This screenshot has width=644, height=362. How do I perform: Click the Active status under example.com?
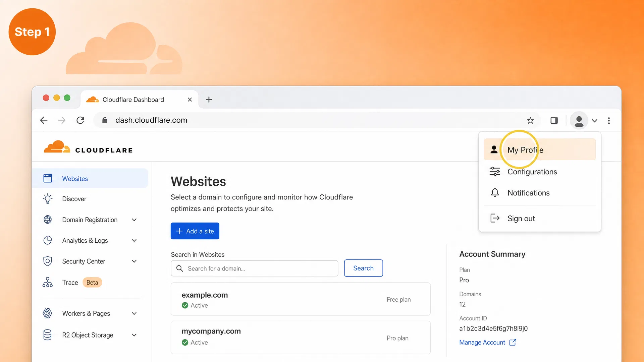[195, 305]
